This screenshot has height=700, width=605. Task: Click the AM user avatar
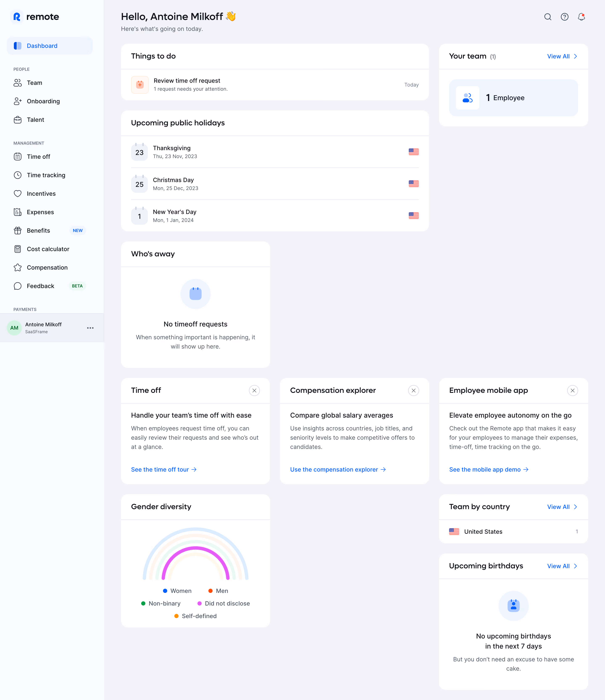click(14, 328)
